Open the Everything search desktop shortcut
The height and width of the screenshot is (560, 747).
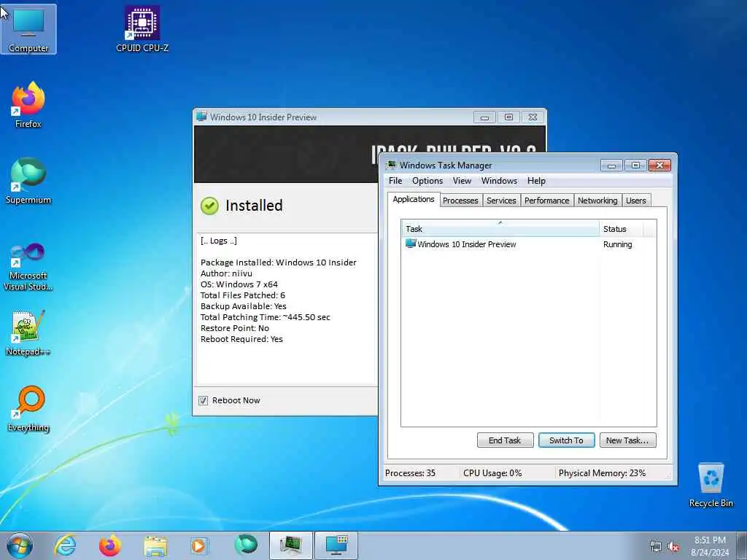28,408
